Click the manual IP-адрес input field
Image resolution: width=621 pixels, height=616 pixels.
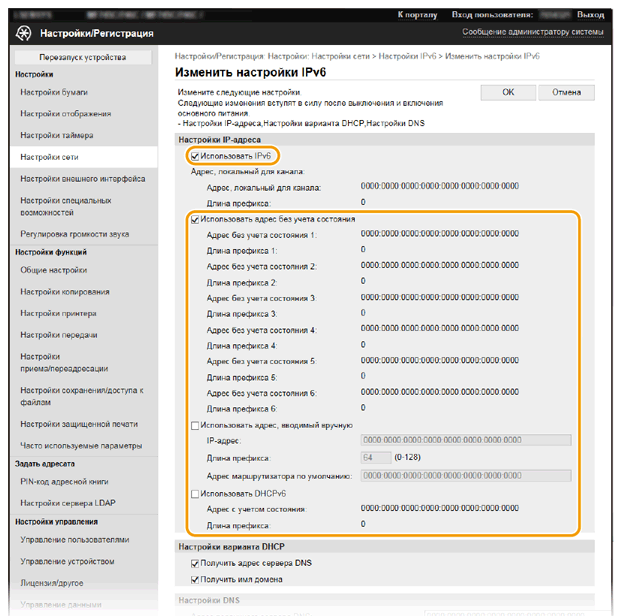[x=465, y=440]
